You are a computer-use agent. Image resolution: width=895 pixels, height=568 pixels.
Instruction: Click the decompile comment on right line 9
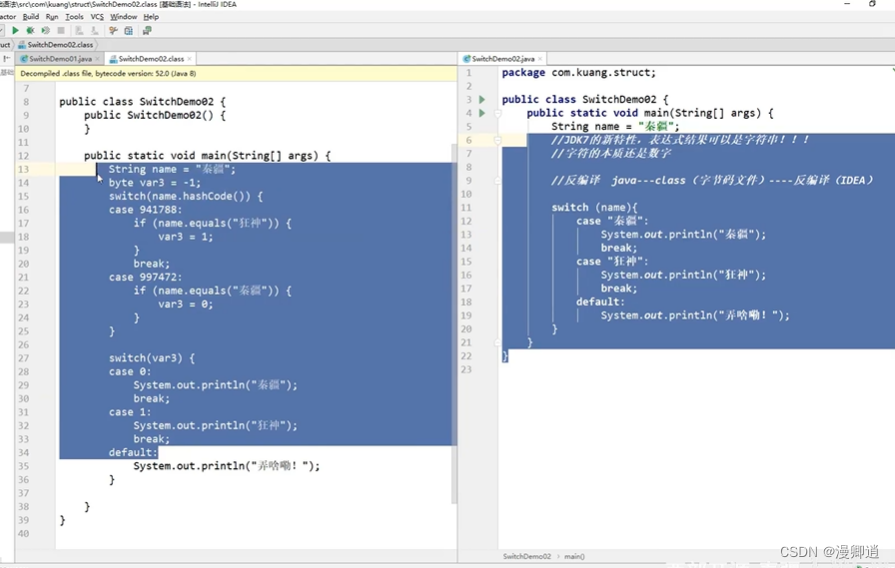tap(712, 180)
